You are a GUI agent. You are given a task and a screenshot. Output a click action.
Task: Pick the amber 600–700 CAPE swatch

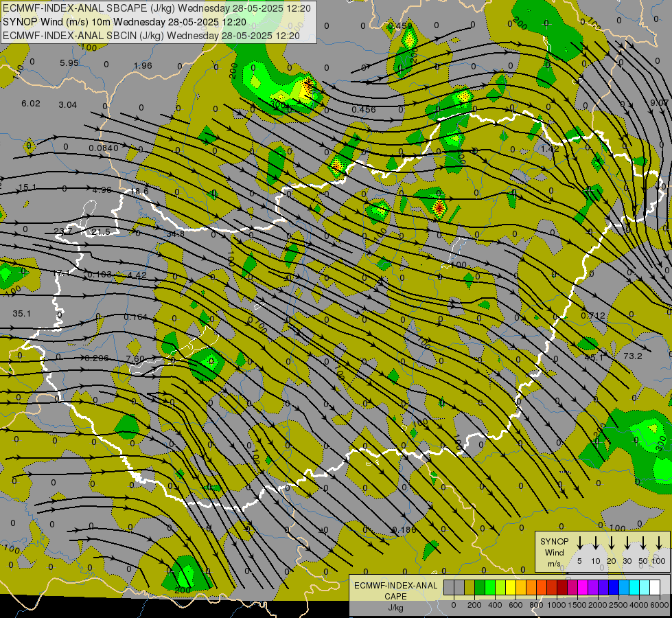click(x=521, y=587)
